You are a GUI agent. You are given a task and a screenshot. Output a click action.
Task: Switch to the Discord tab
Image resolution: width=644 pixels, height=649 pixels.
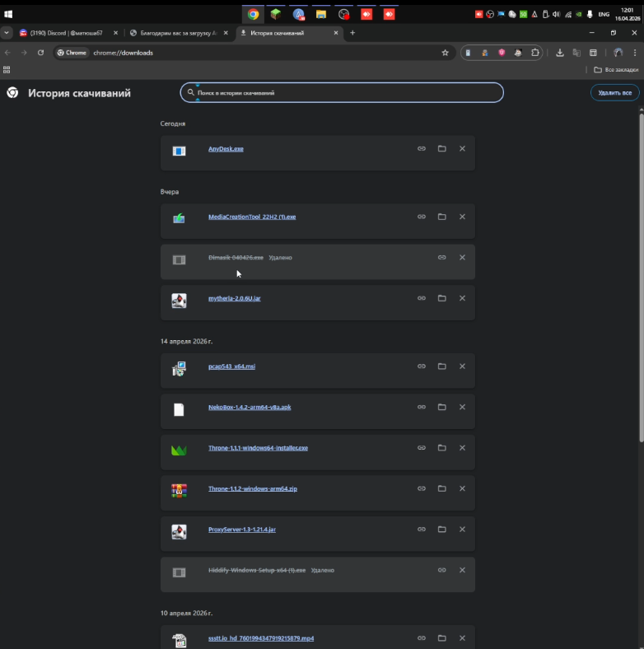(x=64, y=33)
